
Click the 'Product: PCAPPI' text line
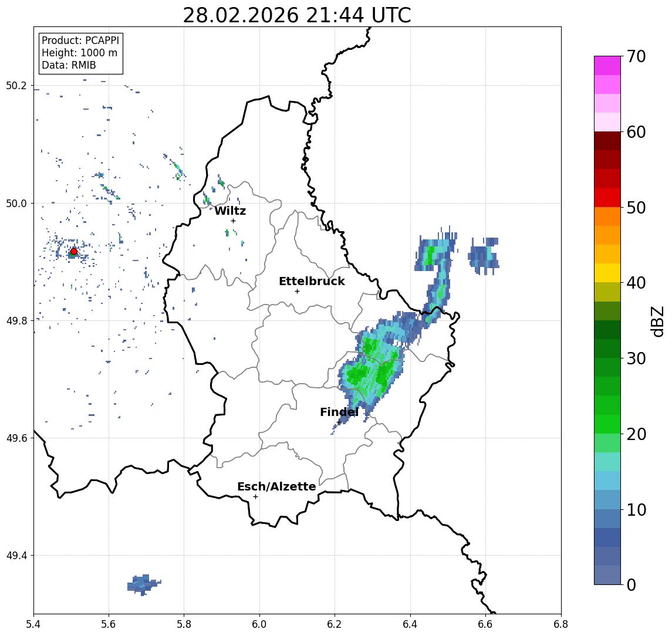[x=80, y=40]
